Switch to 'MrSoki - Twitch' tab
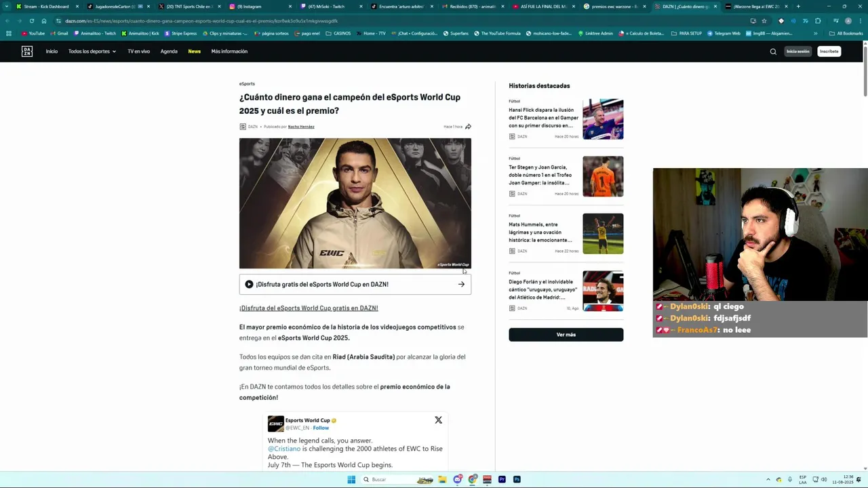 point(332,7)
